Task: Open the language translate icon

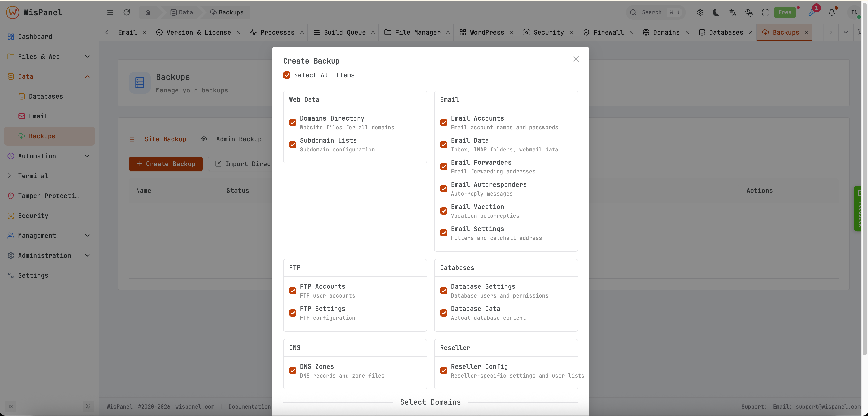Action: 733,12
